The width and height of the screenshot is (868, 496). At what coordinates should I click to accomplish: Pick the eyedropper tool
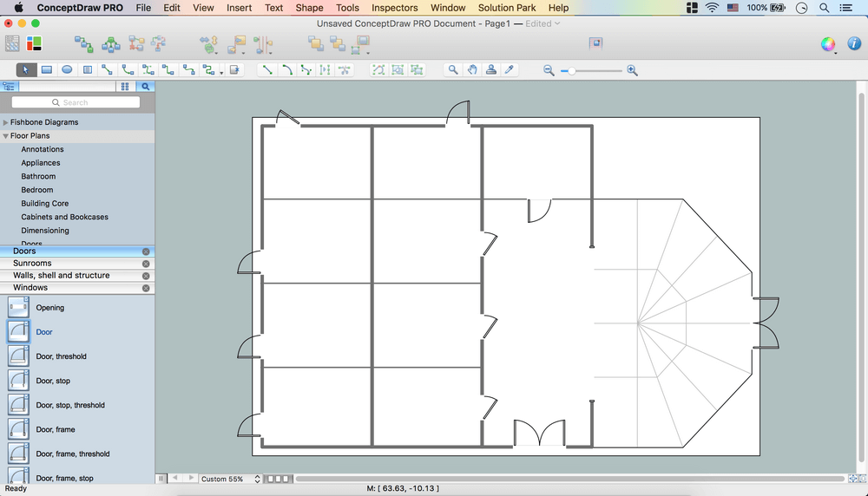[x=510, y=70]
